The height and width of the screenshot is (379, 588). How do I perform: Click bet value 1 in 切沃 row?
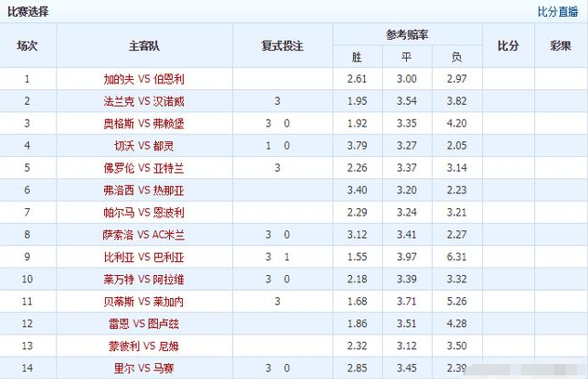(268, 146)
